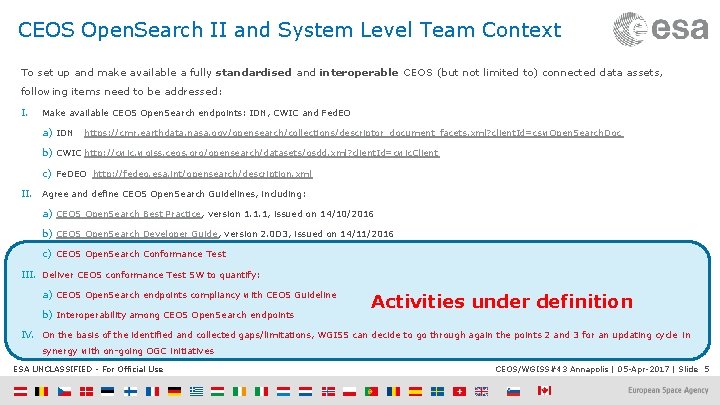Click the Luxembourg flag right after Italy's flag
The height and width of the screenshot is (405, 720).
point(283,391)
